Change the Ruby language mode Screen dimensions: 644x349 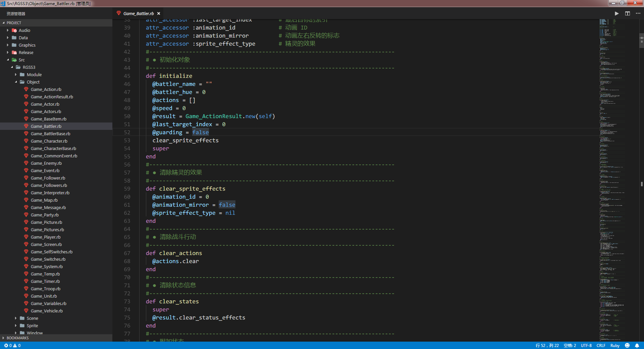615,345
